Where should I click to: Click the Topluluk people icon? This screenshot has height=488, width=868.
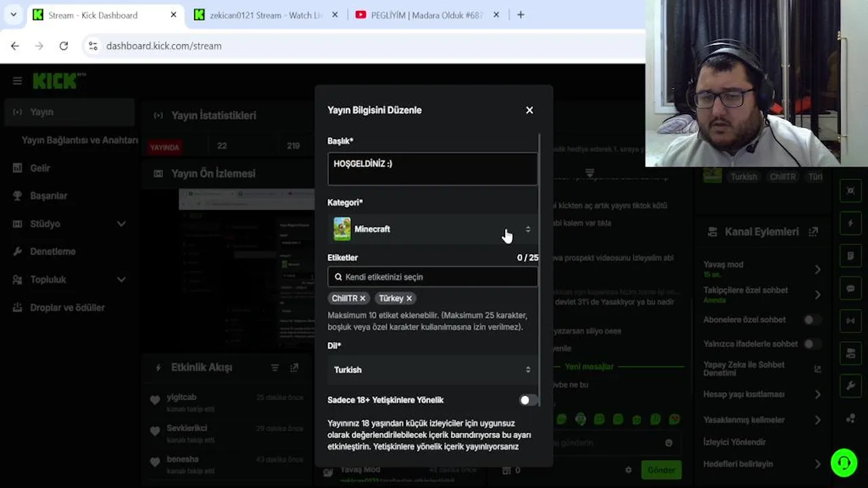(18, 279)
